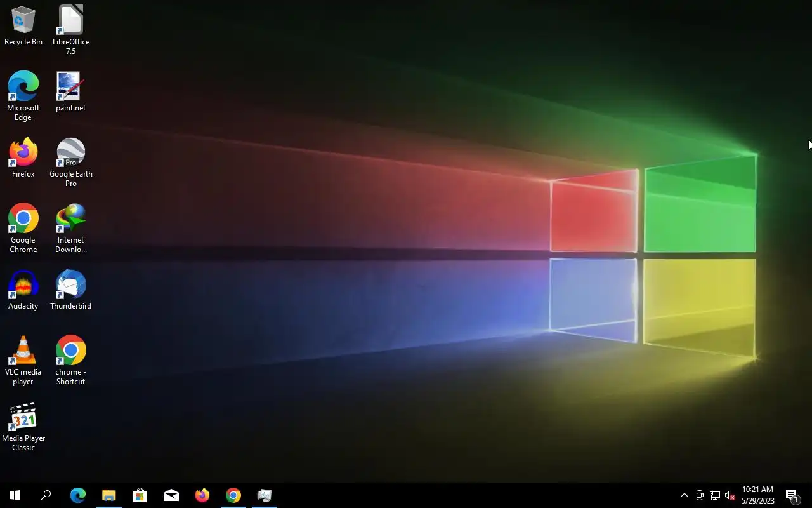Select the Recycle Bin desktop icon
Screen dimensions: 812x508
pyautogui.click(x=23, y=26)
